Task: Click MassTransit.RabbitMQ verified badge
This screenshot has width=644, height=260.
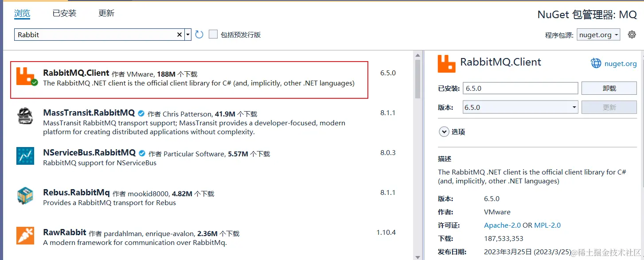Action: pos(141,113)
